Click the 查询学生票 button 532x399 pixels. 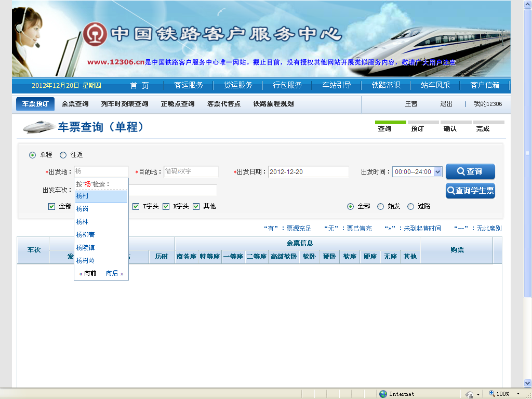[470, 191]
